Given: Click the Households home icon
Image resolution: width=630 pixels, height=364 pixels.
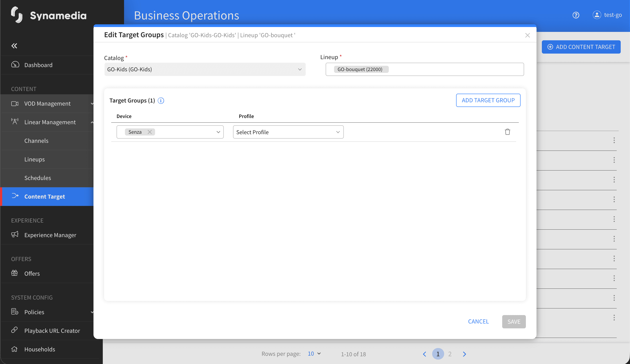Looking at the screenshot, I should (14, 349).
